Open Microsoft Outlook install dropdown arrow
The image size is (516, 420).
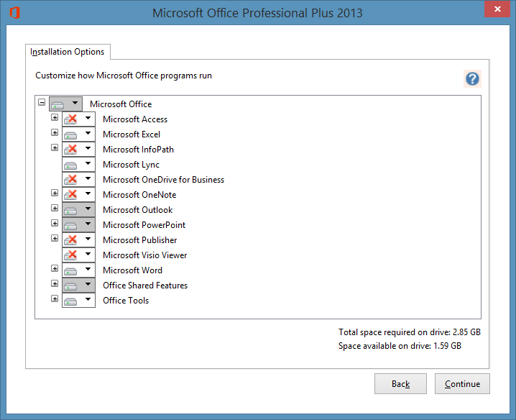tap(88, 209)
